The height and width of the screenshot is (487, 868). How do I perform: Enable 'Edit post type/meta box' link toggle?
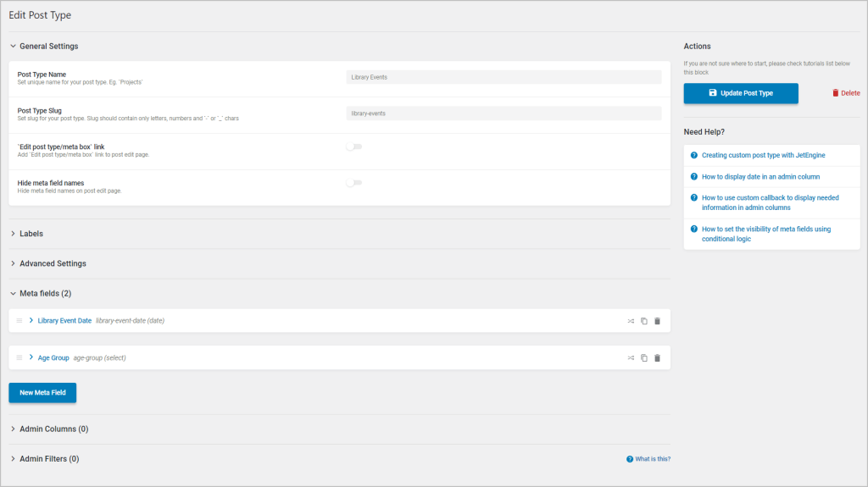tap(353, 147)
